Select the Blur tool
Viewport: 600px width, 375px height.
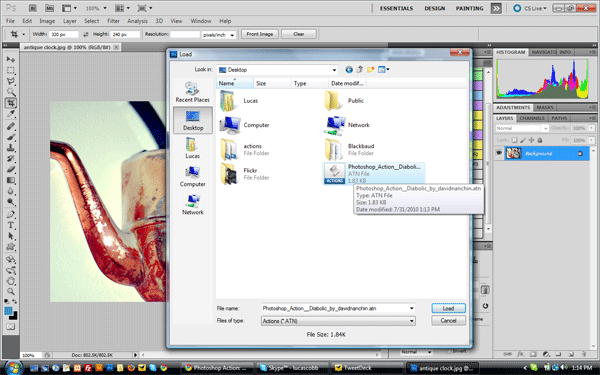11,191
